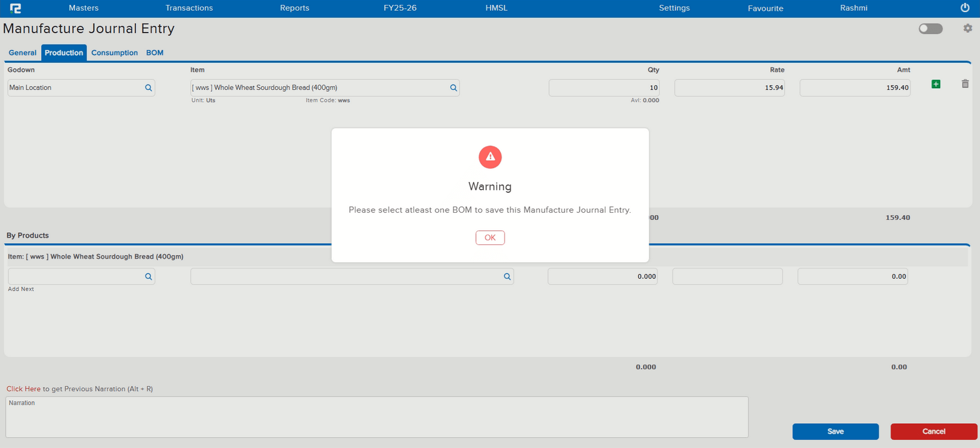
Task: Open the Transactions menu
Action: pyautogui.click(x=189, y=8)
